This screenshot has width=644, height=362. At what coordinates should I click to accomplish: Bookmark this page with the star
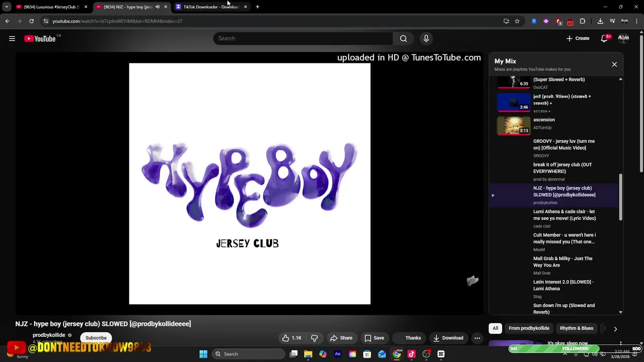click(x=517, y=21)
